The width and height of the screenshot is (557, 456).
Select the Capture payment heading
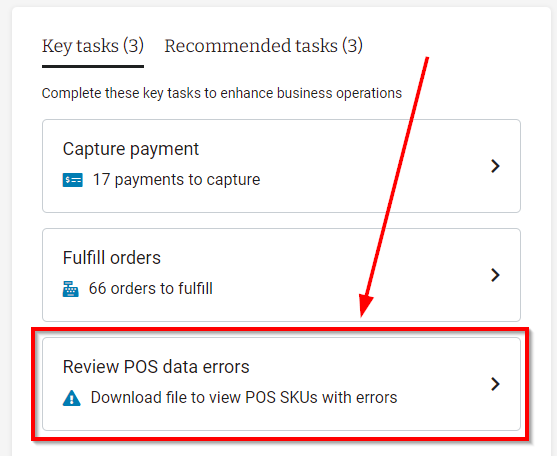coord(130,149)
